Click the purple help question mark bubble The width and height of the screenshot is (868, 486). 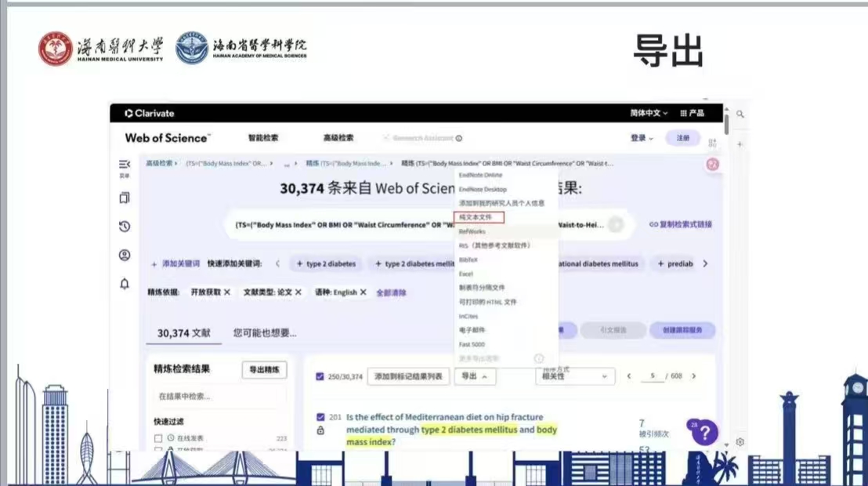tap(704, 432)
